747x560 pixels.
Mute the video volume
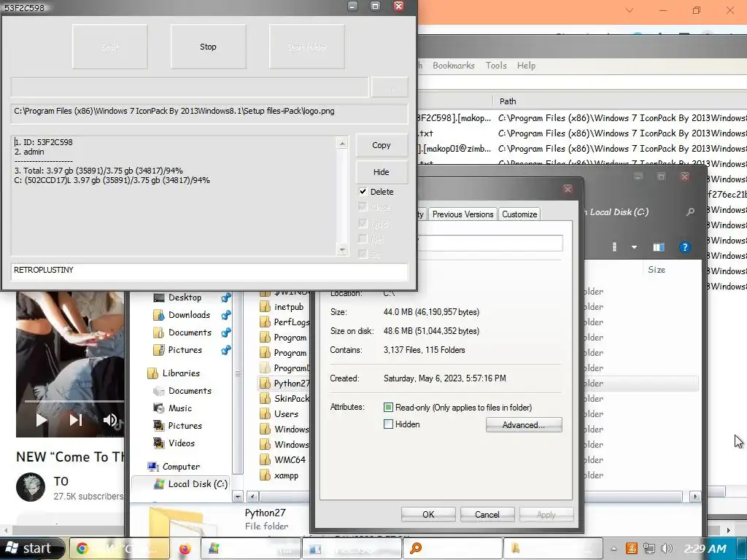click(x=110, y=420)
